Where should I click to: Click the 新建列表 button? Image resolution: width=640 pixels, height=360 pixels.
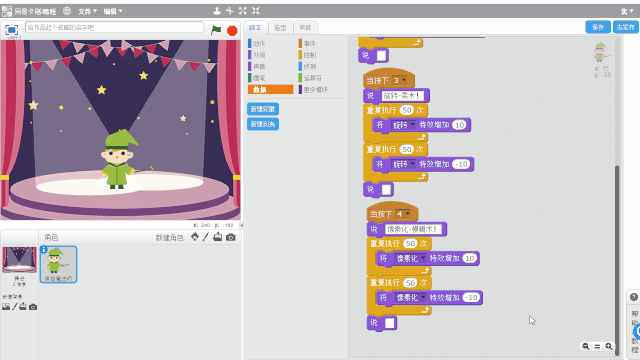tap(263, 124)
